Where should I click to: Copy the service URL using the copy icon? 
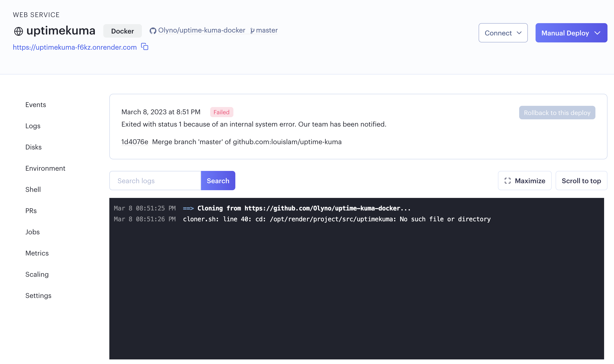coord(144,47)
